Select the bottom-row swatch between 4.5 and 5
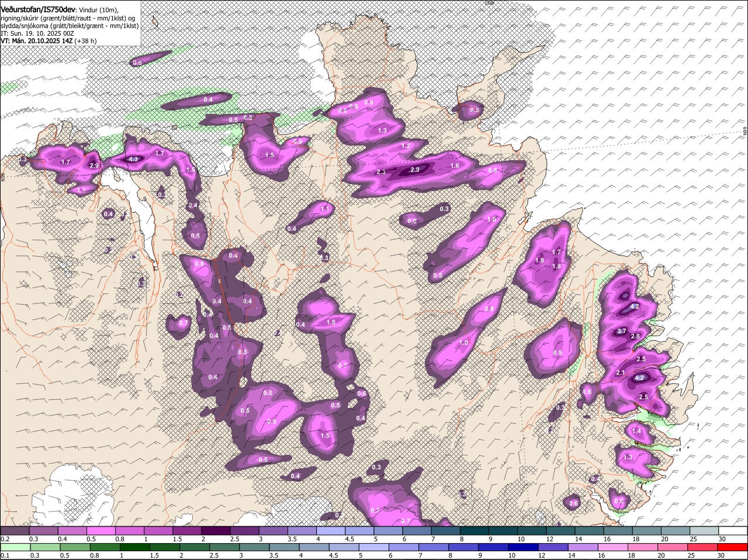The image size is (748, 560). point(344,548)
